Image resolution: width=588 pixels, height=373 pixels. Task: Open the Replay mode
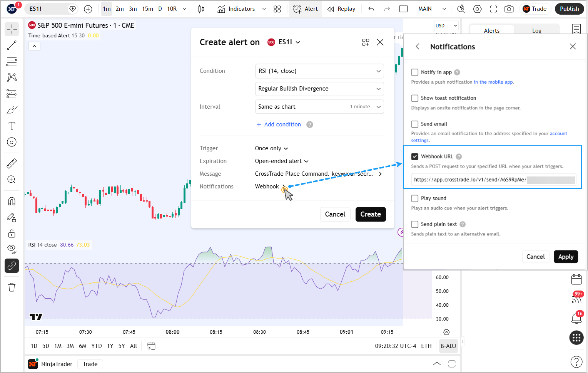341,9
